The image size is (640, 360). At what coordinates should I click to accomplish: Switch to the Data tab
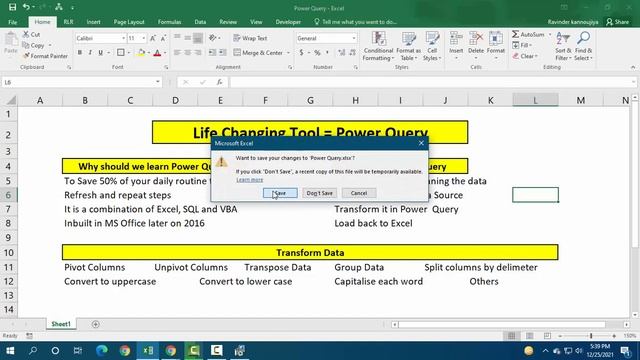pyautogui.click(x=200, y=22)
